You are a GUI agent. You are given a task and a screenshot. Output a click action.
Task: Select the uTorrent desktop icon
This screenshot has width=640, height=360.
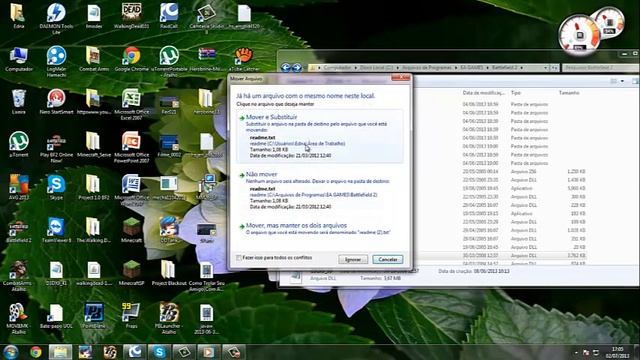pyautogui.click(x=18, y=144)
